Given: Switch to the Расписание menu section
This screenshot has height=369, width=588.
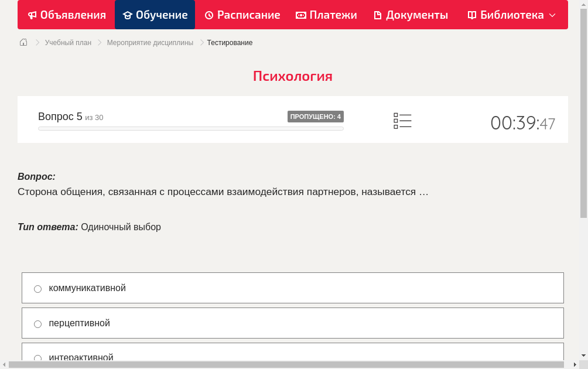Looking at the screenshot, I should coord(242,15).
